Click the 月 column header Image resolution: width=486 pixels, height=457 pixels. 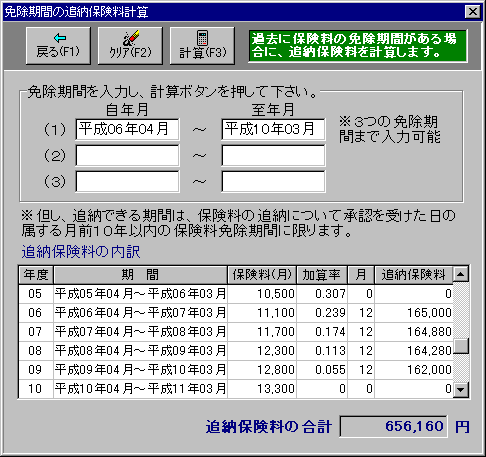pyautogui.click(x=361, y=275)
